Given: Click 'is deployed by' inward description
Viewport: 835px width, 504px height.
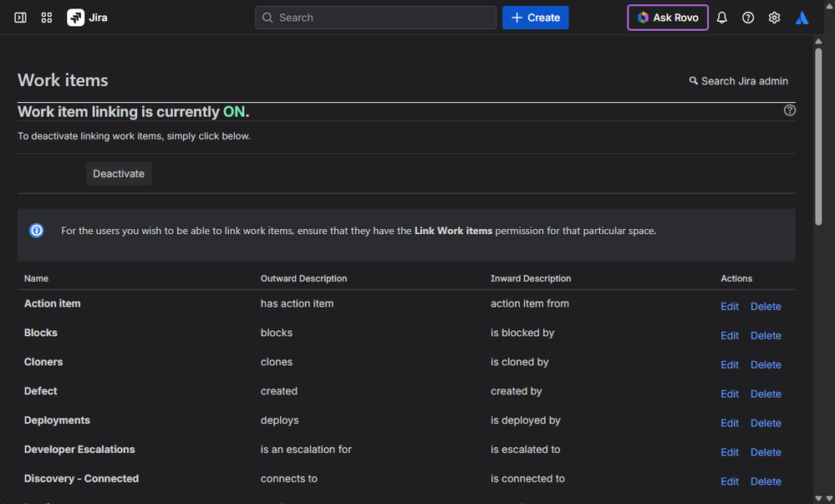Looking at the screenshot, I should 526,420.
